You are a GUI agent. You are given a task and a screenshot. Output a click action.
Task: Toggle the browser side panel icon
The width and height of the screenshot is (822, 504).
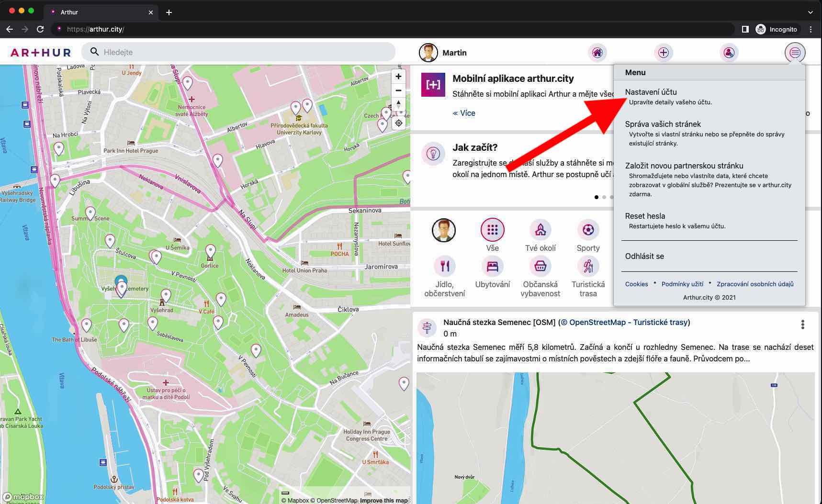745,29
